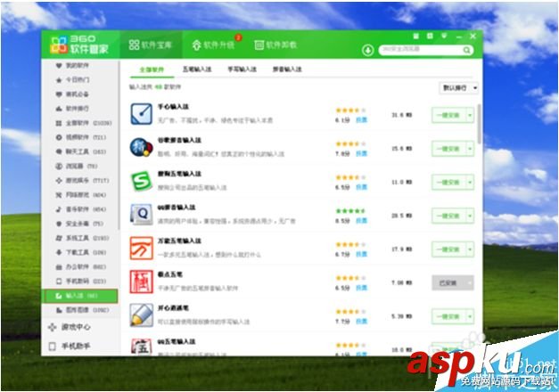Viewport: 559px width, 392px height.
Task: Select the 全部软件 sub-tab
Action: pyautogui.click(x=152, y=69)
